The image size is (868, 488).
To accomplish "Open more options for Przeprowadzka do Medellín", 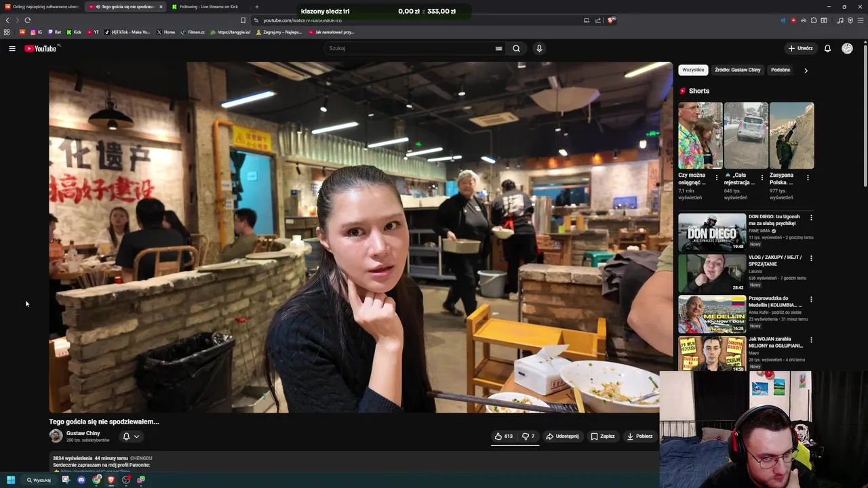I will 811,299.
